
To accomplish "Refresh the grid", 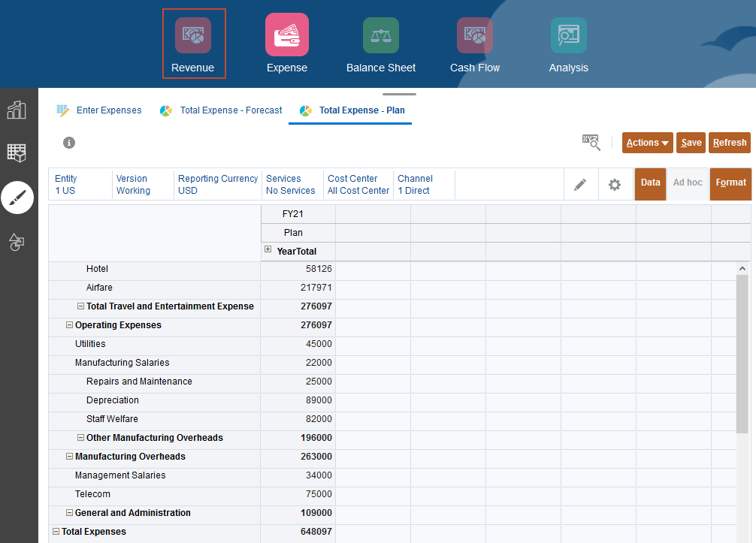I will point(729,141).
